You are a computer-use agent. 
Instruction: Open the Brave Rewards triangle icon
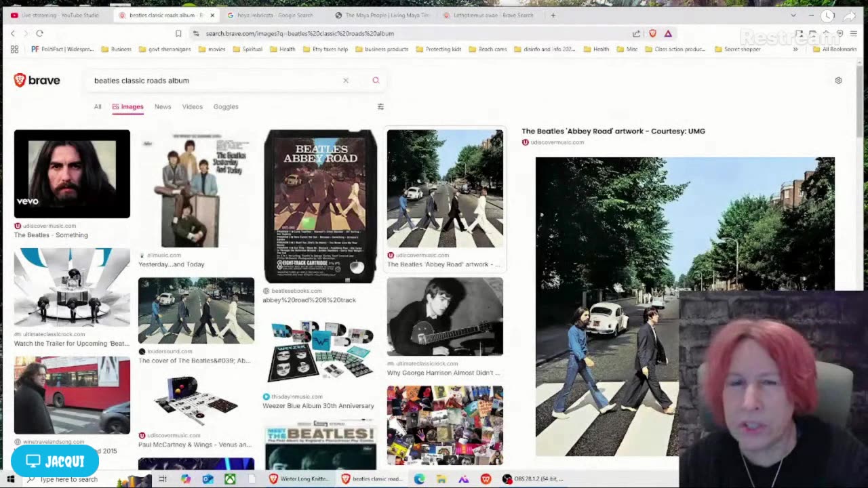coord(668,33)
